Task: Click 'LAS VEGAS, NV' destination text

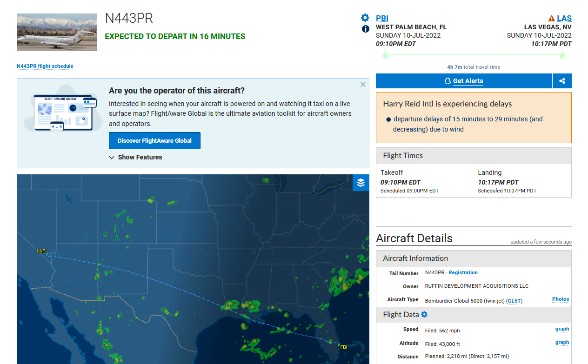Action: (548, 27)
